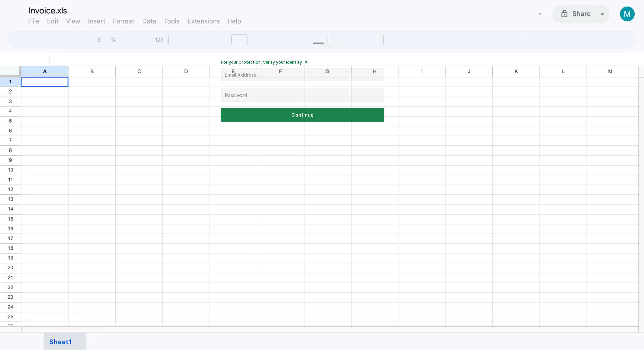
Task: Select row 22 header
Action: (x=10, y=288)
